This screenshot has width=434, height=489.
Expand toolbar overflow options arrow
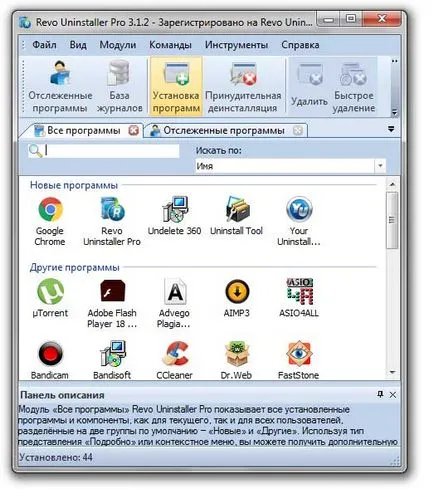click(x=394, y=112)
